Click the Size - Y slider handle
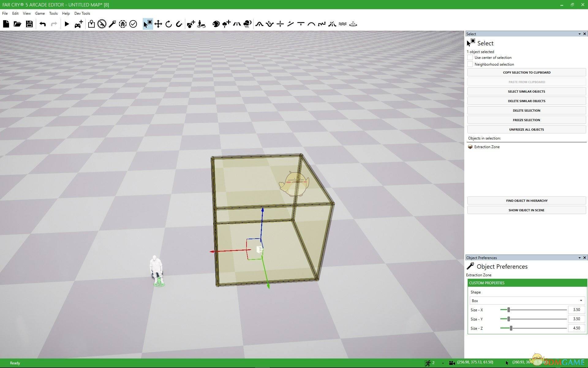 click(x=509, y=319)
